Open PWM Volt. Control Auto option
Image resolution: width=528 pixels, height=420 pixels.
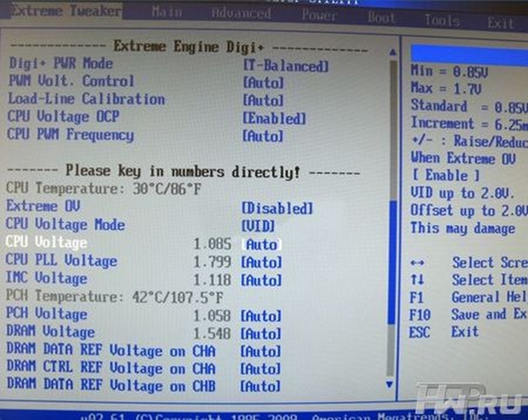[x=263, y=83]
